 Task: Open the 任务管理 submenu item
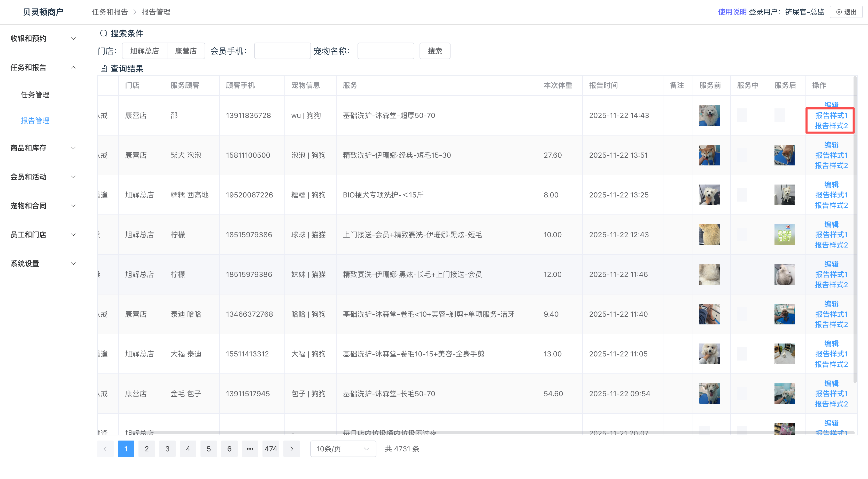point(35,95)
